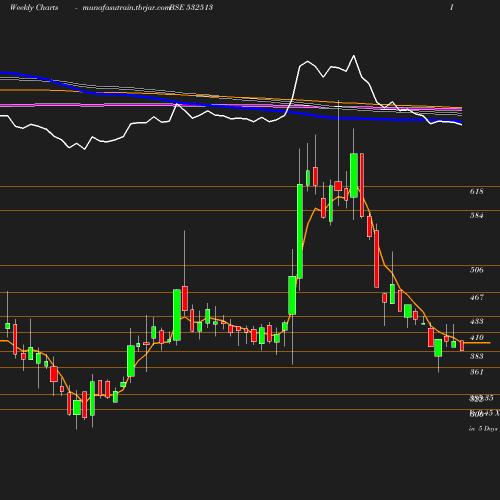Click the 383 price level label

point(476,356)
